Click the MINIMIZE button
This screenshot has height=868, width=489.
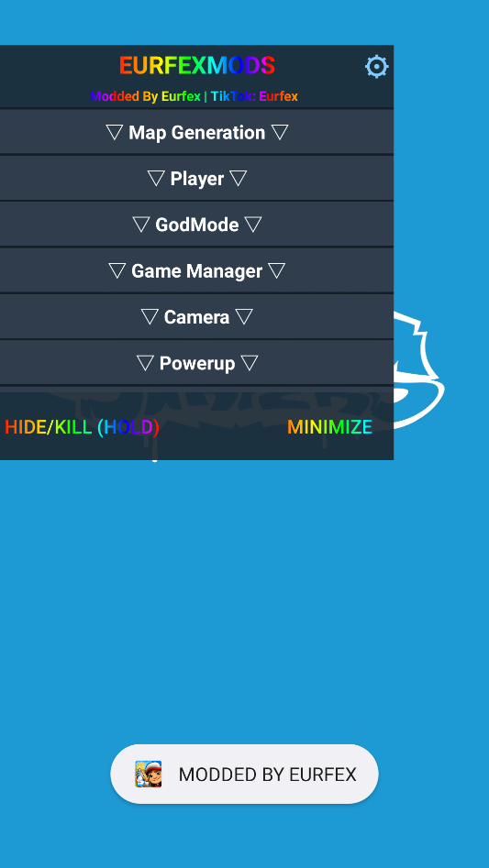pyautogui.click(x=329, y=427)
